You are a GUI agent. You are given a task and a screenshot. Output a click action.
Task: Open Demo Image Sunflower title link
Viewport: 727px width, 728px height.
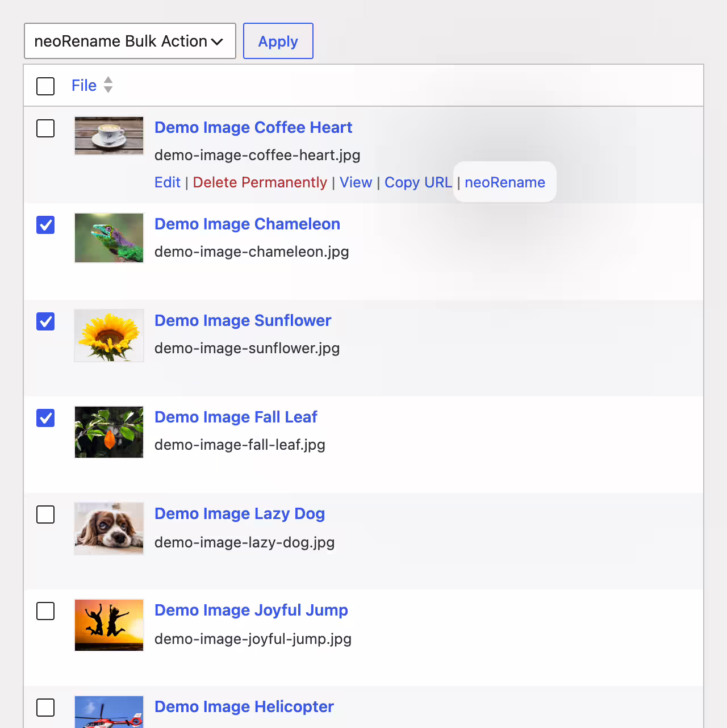(x=243, y=320)
